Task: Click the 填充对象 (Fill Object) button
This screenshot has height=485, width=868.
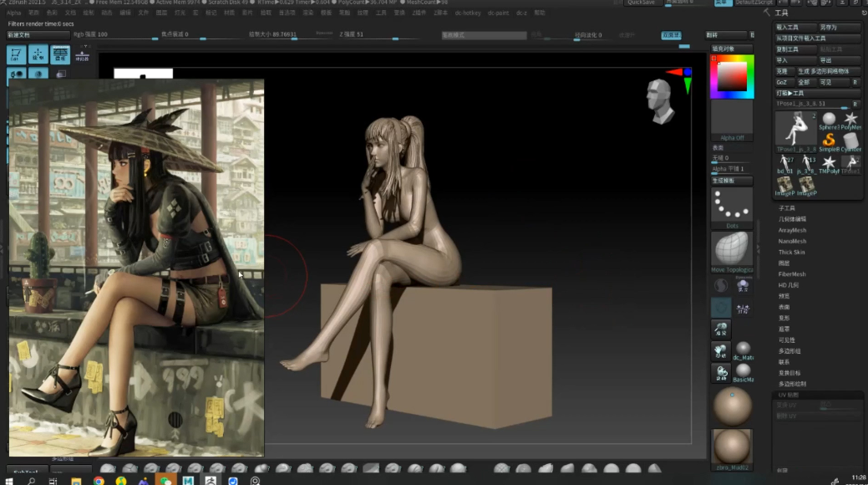Action: (x=732, y=48)
